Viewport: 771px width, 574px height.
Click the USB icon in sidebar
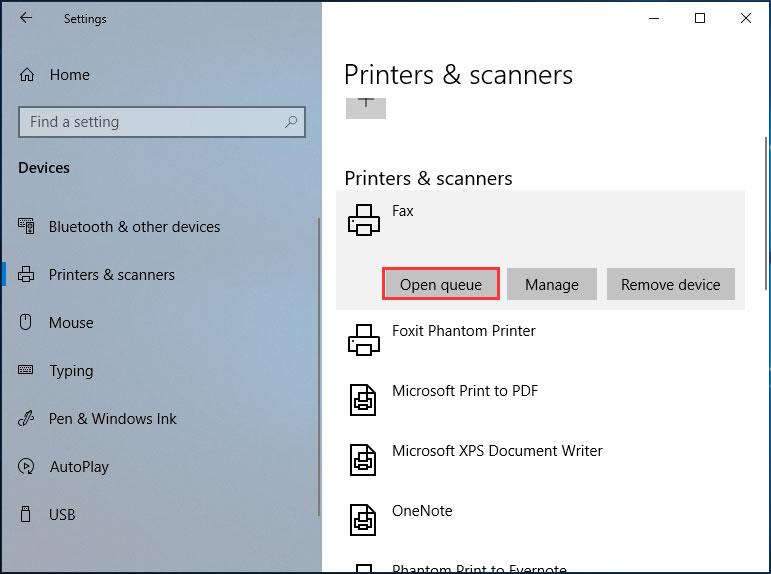click(26, 514)
